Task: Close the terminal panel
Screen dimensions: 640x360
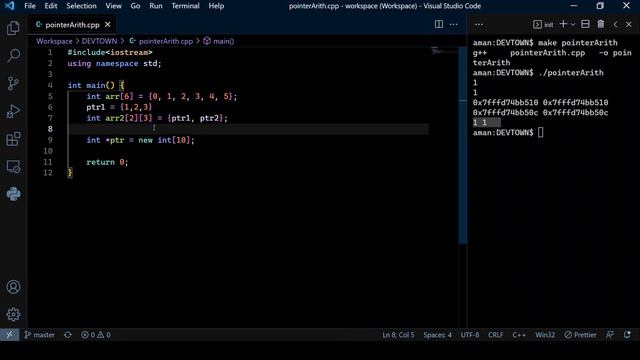Action: point(629,24)
